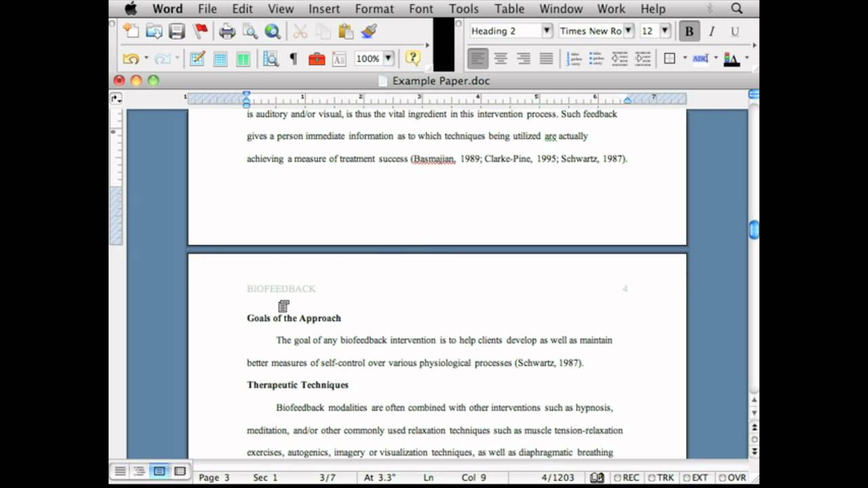Click the vertical scrollbar thumb
The width and height of the screenshot is (868, 488).
753,230
